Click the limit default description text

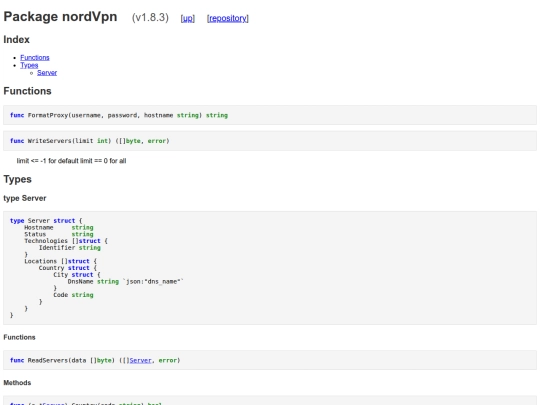71,161
